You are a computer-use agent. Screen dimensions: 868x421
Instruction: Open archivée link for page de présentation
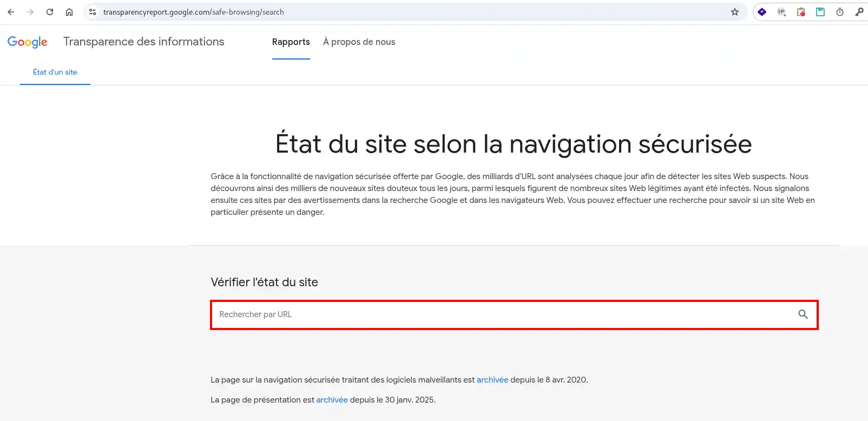[332, 400]
